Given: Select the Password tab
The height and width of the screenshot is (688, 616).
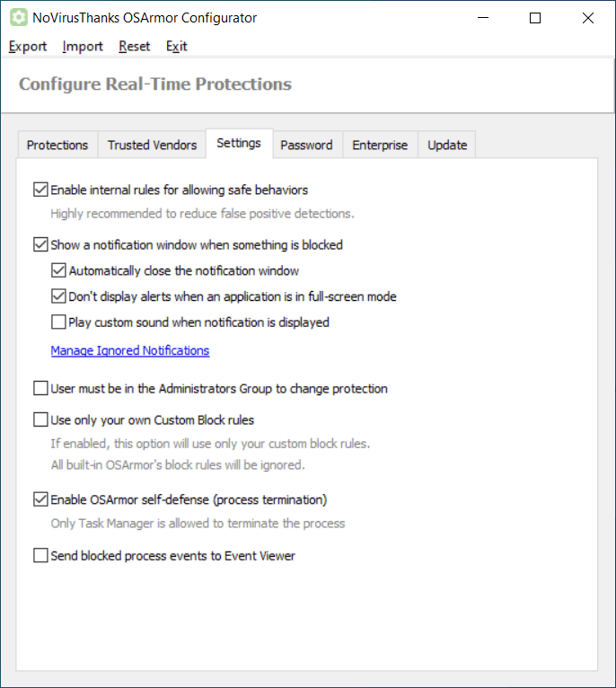Looking at the screenshot, I should pyautogui.click(x=306, y=145).
